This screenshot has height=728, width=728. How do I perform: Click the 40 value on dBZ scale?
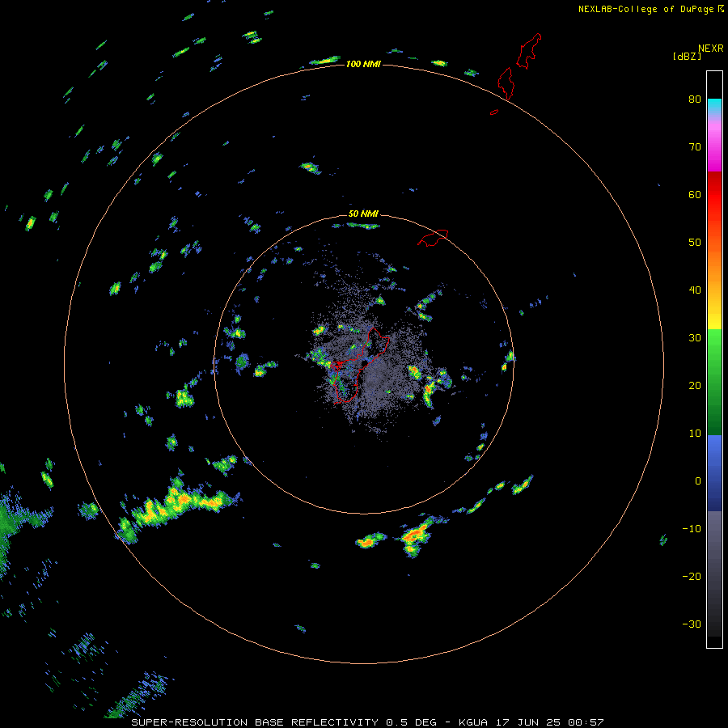pyautogui.click(x=695, y=290)
